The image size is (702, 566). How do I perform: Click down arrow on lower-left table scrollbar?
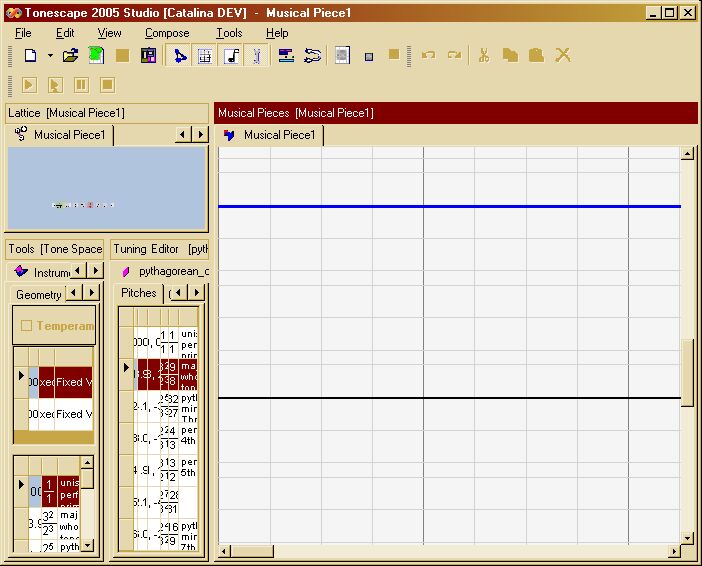(x=87, y=545)
